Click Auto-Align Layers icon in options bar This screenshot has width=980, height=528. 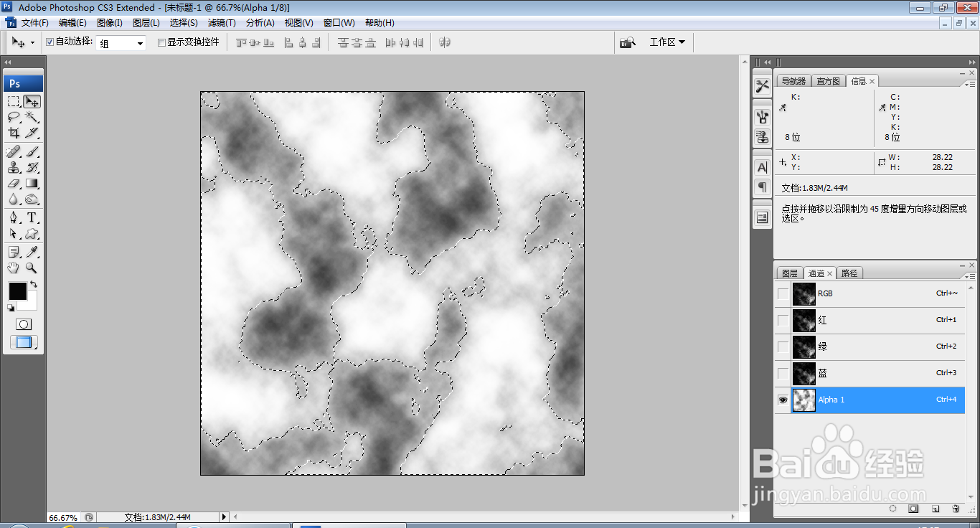[445, 42]
